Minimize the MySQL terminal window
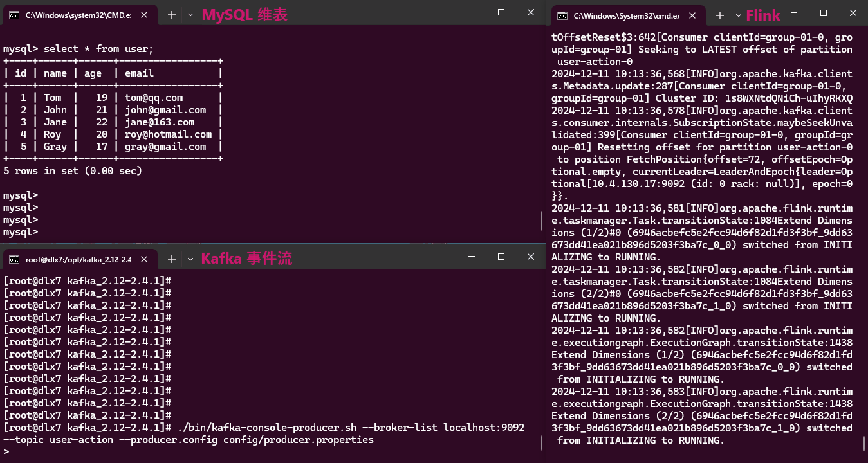 [x=472, y=12]
